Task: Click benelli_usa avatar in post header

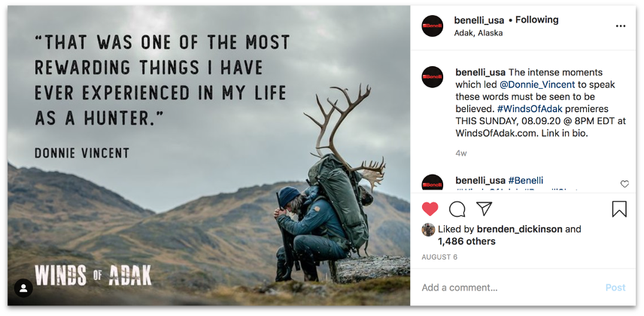Action: pos(432,26)
